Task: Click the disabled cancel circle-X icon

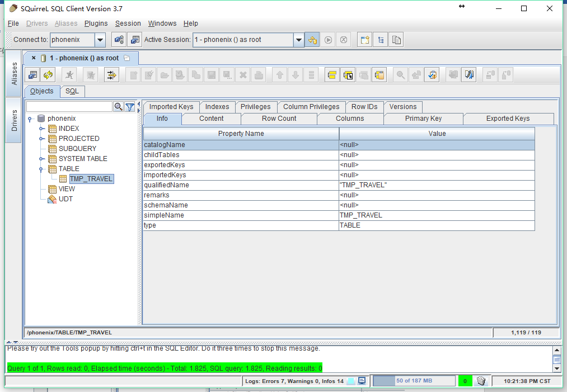Action: [x=344, y=40]
